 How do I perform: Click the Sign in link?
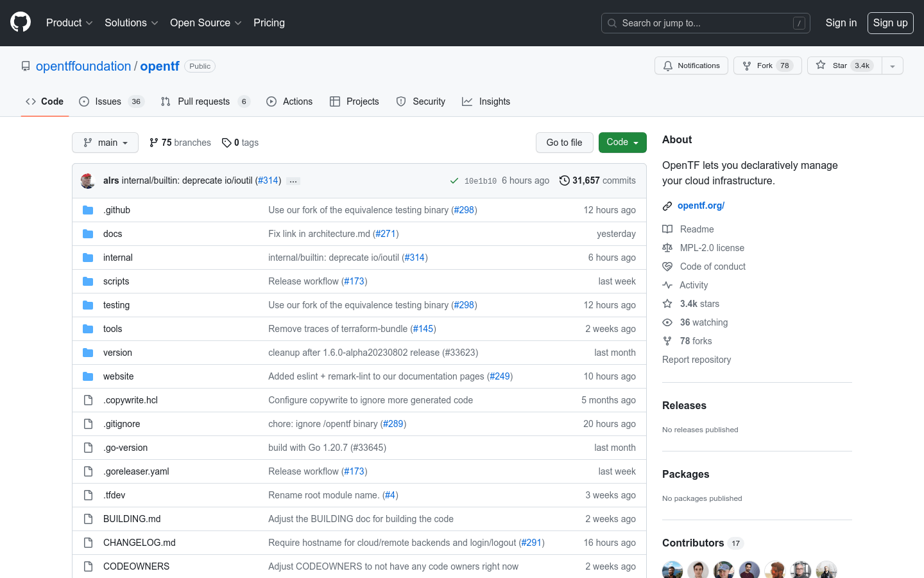(841, 22)
